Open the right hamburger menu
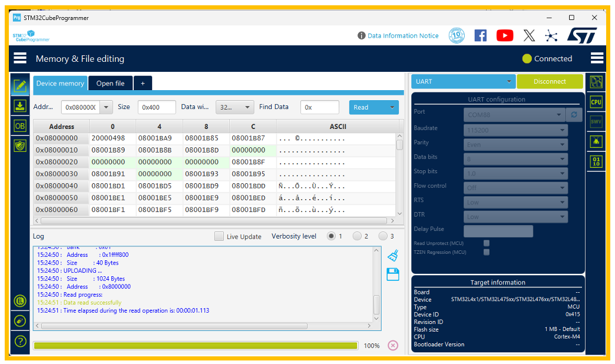 [x=597, y=58]
